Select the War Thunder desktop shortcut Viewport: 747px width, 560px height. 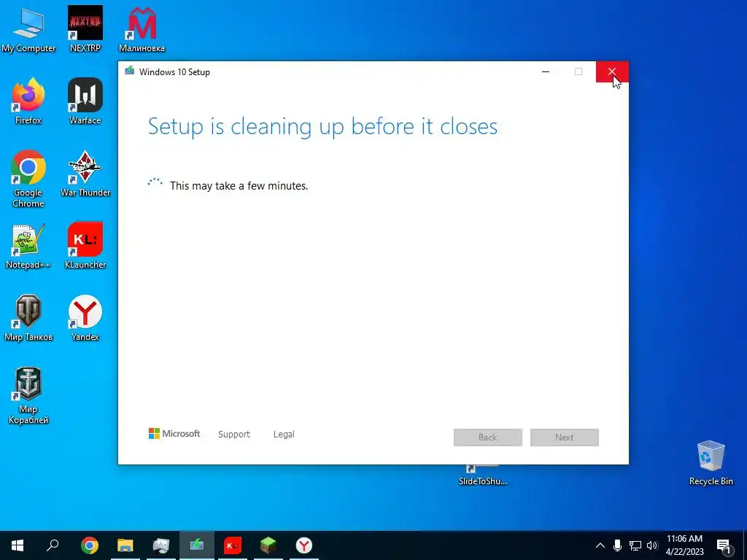click(85, 174)
